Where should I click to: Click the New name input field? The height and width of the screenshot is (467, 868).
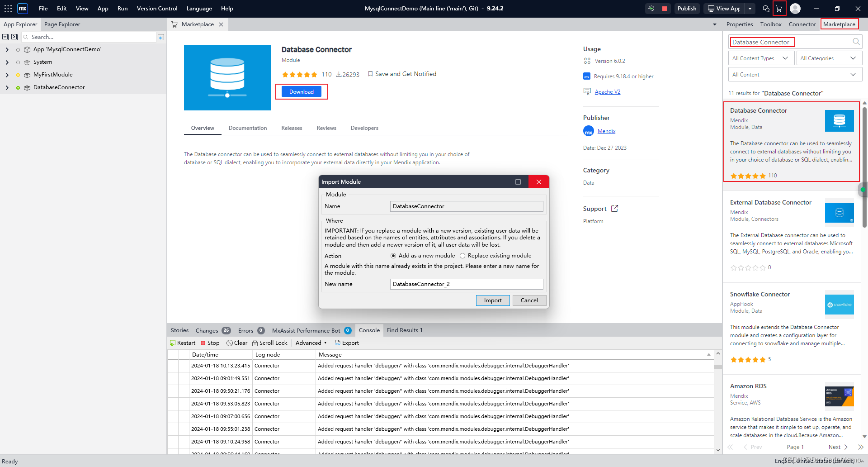coord(467,284)
